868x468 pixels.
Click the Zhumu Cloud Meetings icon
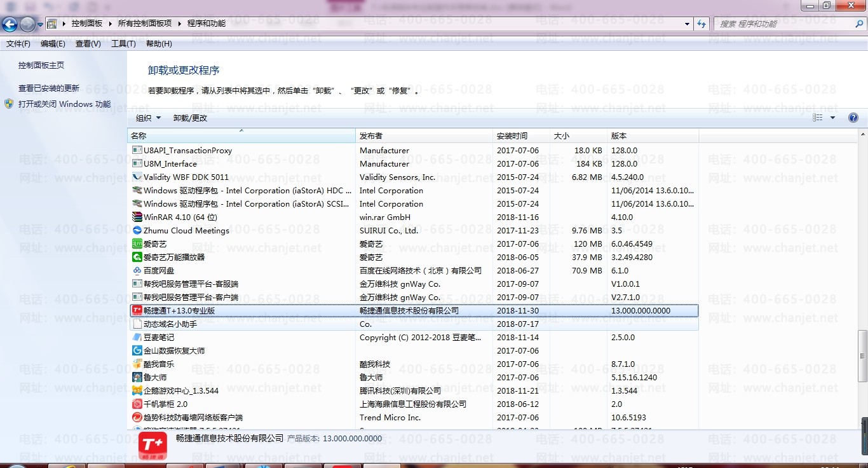pos(137,231)
